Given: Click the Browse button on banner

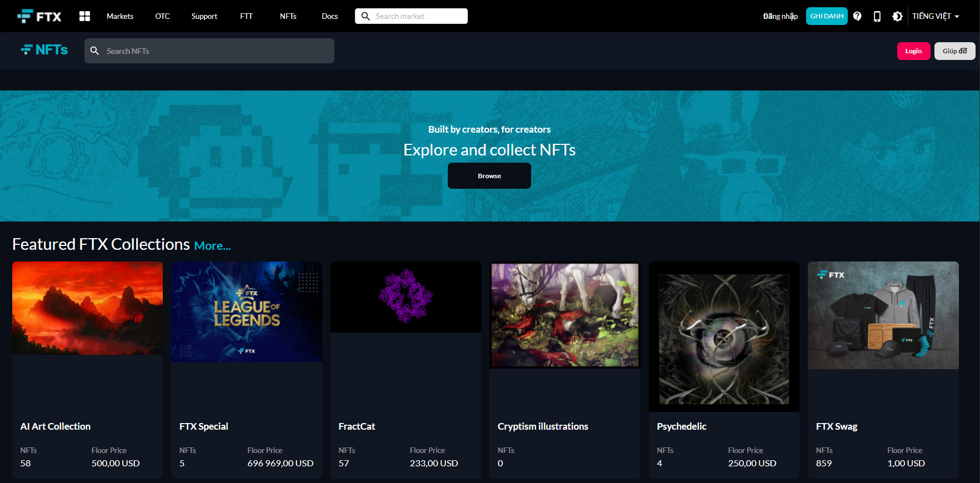Looking at the screenshot, I should click(x=489, y=175).
